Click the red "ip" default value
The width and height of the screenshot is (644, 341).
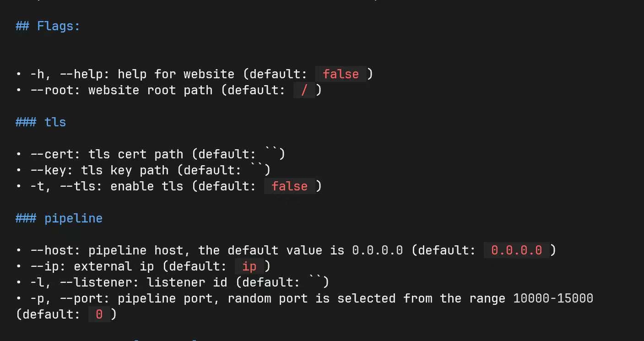[x=249, y=266]
